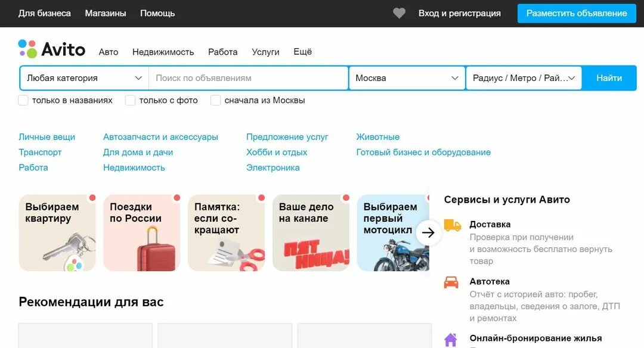Click the purple house booking icon
Image resolution: width=644 pixels, height=348 pixels.
(451, 340)
